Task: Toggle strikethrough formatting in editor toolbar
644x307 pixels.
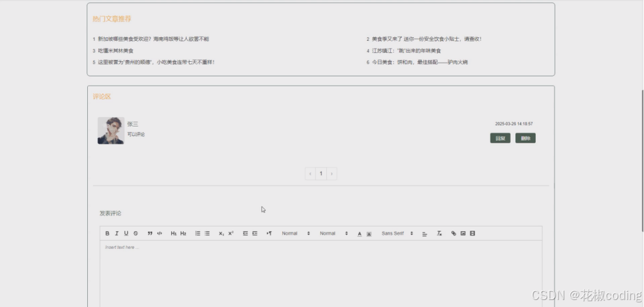Action: pos(136,234)
